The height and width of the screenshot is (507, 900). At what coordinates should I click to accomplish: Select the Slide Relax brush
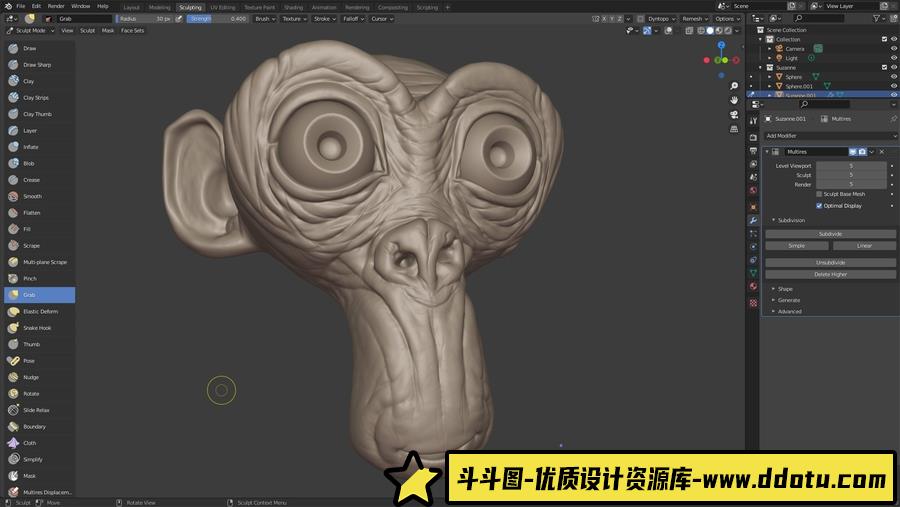click(39, 411)
